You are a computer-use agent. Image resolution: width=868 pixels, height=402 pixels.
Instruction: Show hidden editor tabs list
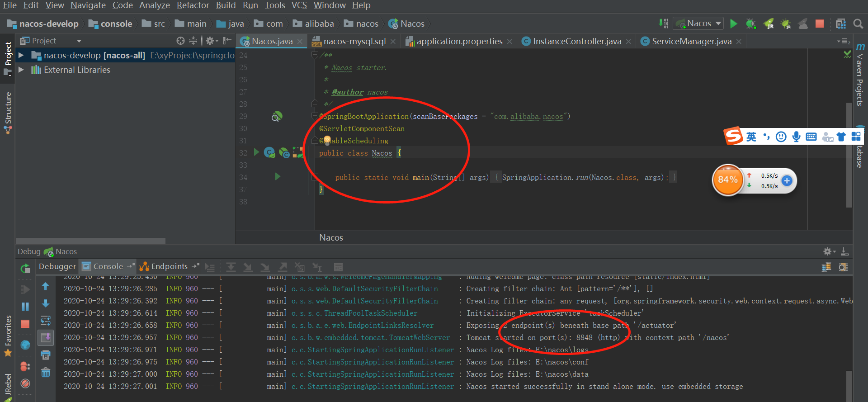click(x=843, y=41)
